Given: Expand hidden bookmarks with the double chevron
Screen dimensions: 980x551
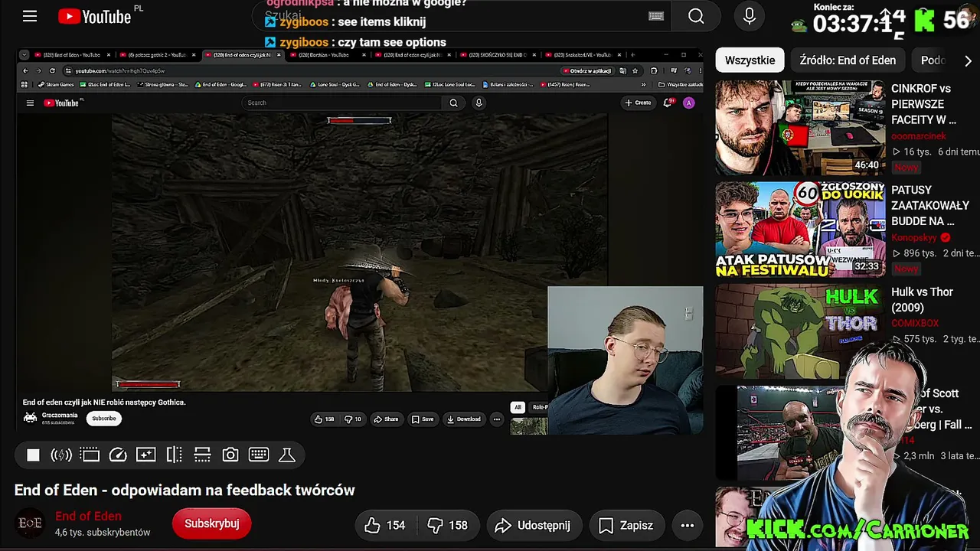Looking at the screenshot, I should pyautogui.click(x=643, y=84).
